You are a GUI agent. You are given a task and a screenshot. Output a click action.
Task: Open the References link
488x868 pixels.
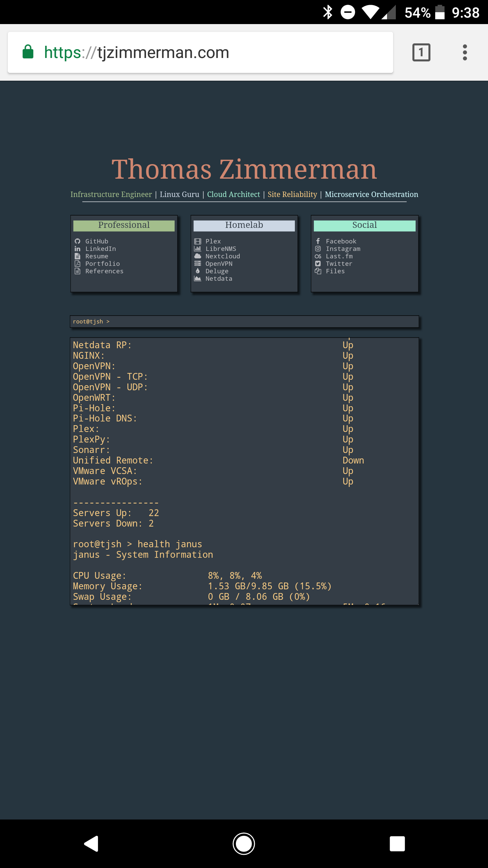pos(104,271)
